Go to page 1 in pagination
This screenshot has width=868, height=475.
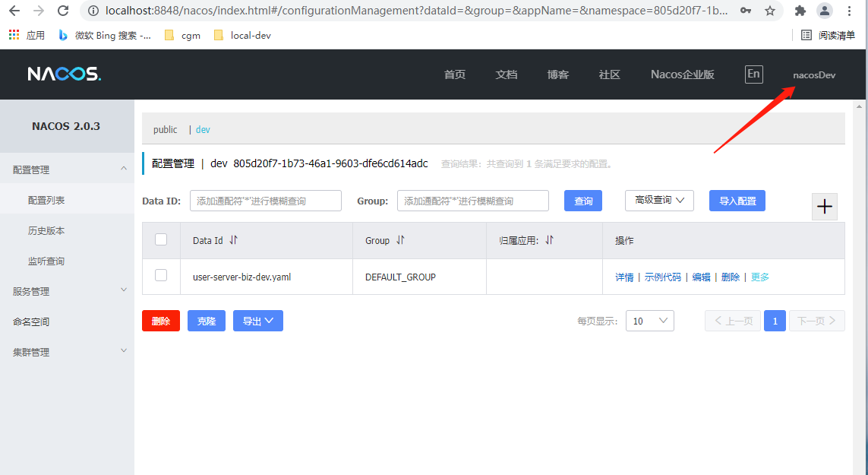point(775,321)
